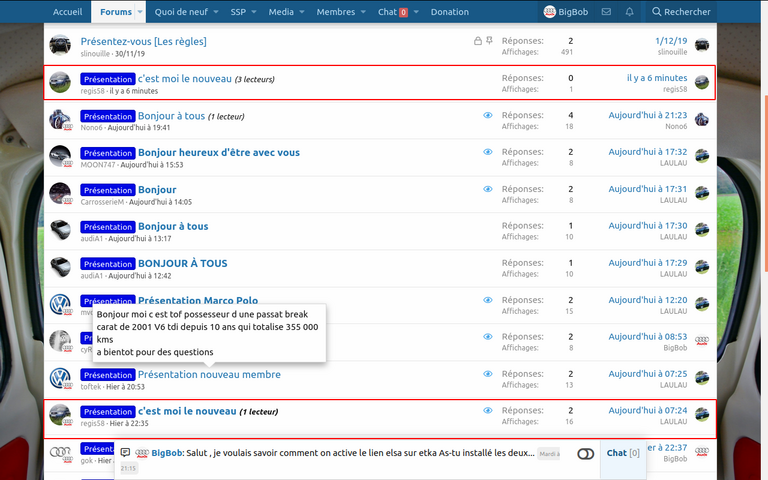
Task: Expand the Forums dropdown arrow
Action: point(140,12)
